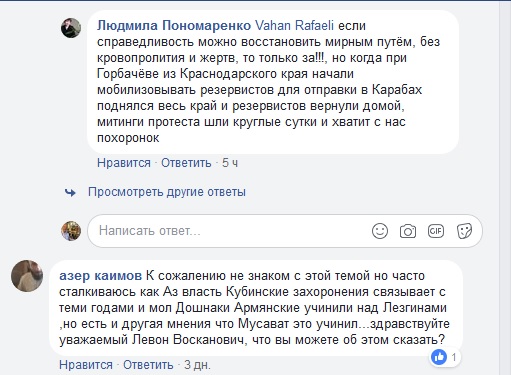Image resolution: width=511 pixels, height=375 pixels.
Task: Reply to Людмила's comment with Ответить
Action: 186,163
